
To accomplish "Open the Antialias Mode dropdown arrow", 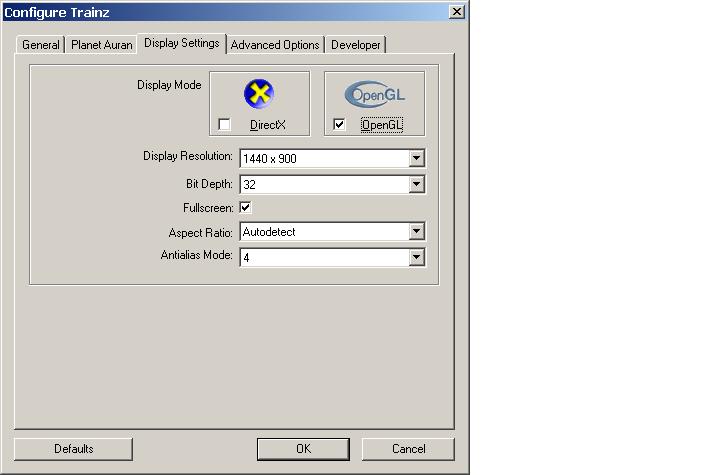I will [x=416, y=257].
